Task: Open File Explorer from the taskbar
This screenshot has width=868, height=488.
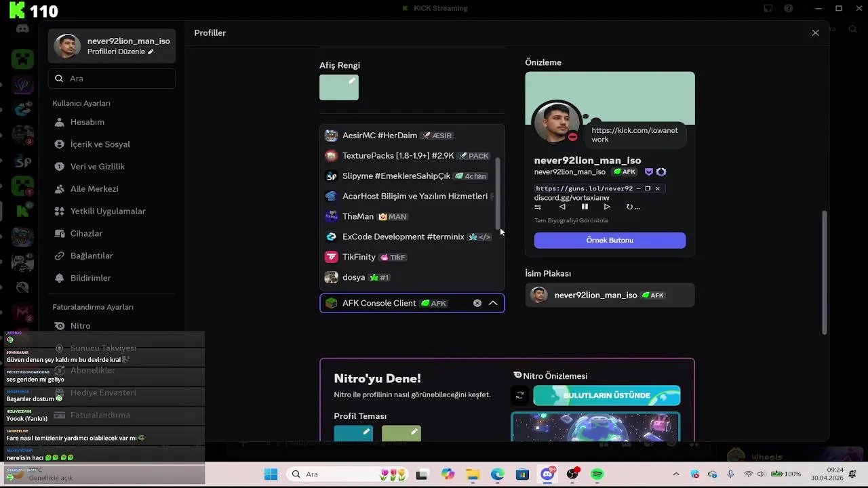Action: [x=473, y=474]
